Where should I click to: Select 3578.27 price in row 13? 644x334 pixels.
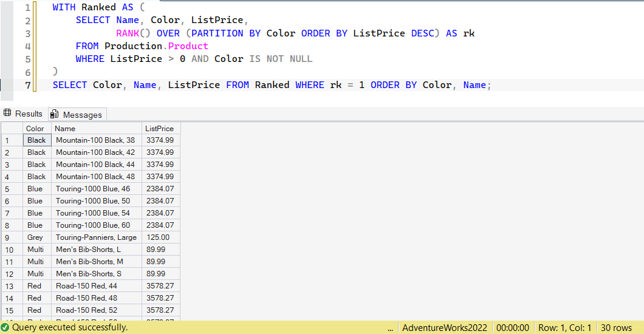161,286
